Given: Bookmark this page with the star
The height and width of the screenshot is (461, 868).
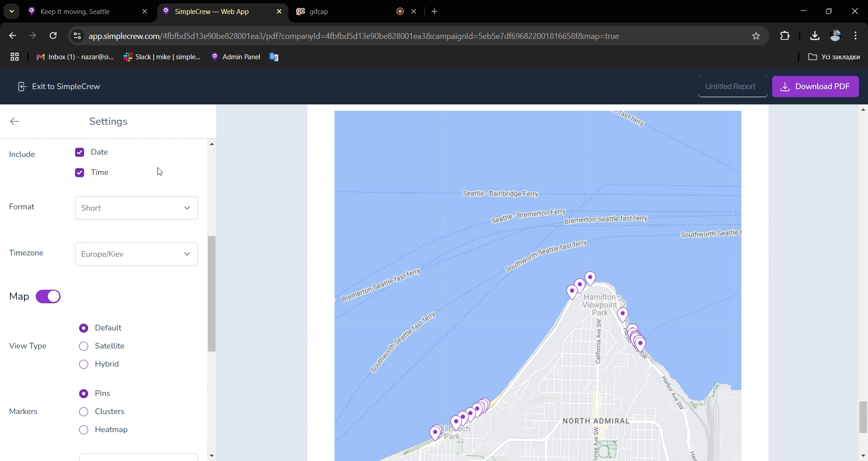Looking at the screenshot, I should (756, 36).
